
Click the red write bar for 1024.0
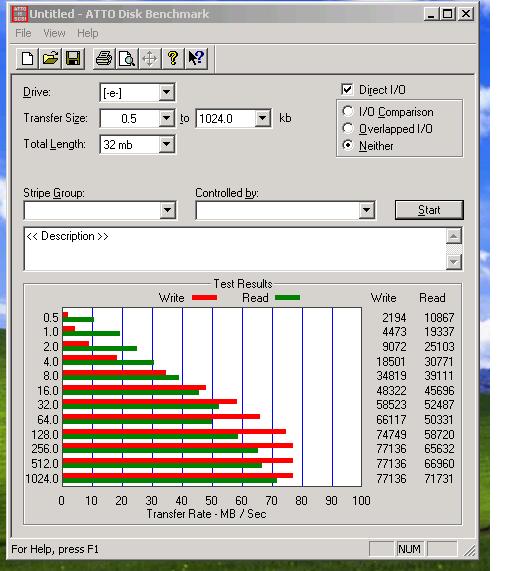(x=178, y=476)
